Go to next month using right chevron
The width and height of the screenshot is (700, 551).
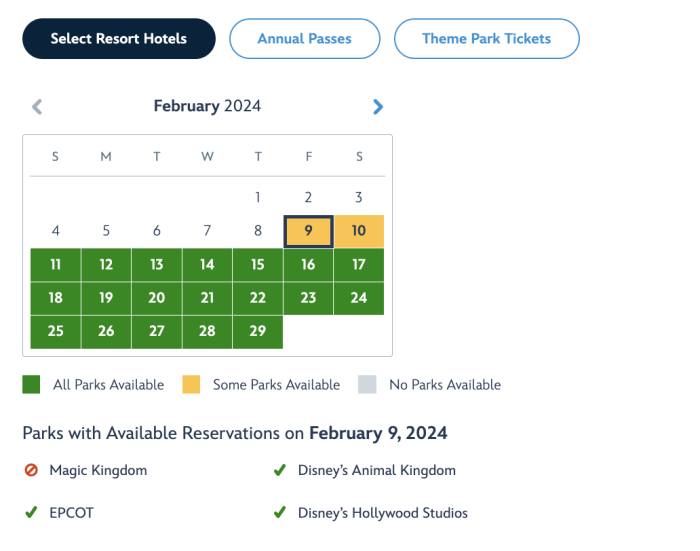coord(377,106)
